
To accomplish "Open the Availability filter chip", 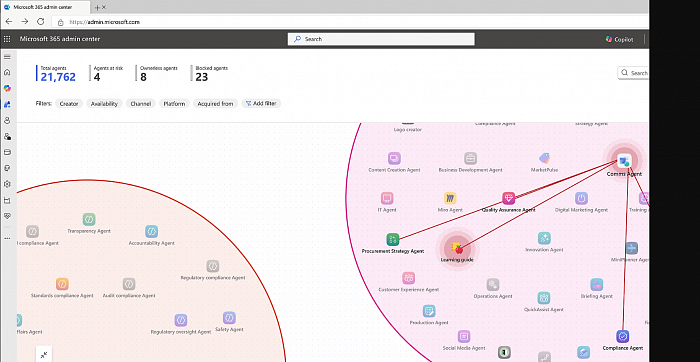I will 104,104.
